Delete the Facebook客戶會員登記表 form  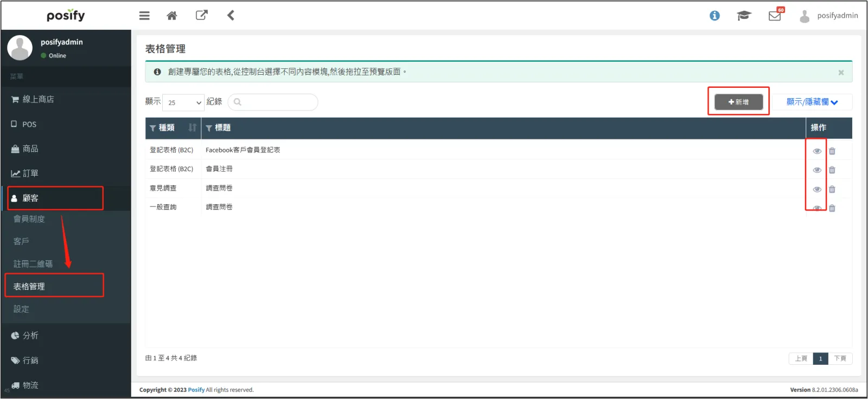coord(832,151)
